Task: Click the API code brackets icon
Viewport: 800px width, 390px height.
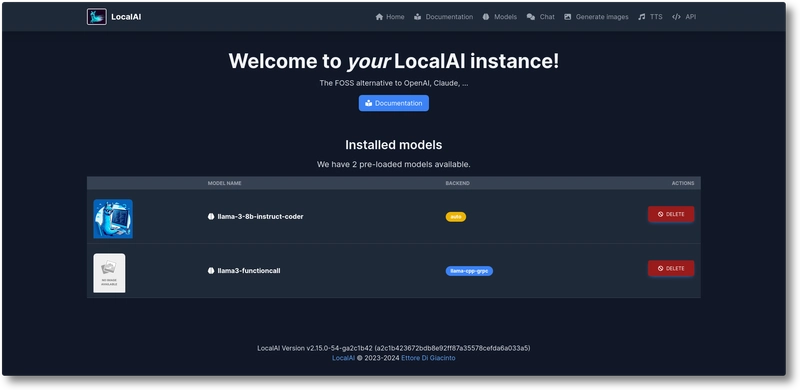Action: click(x=676, y=17)
